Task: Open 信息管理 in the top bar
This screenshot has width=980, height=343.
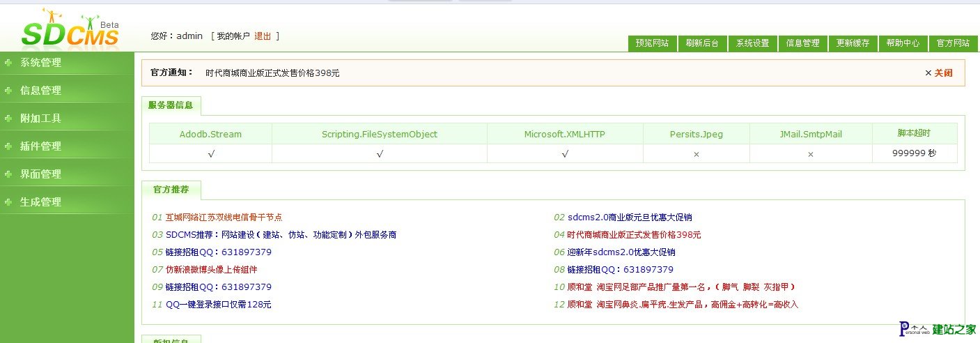Action: 802,43
